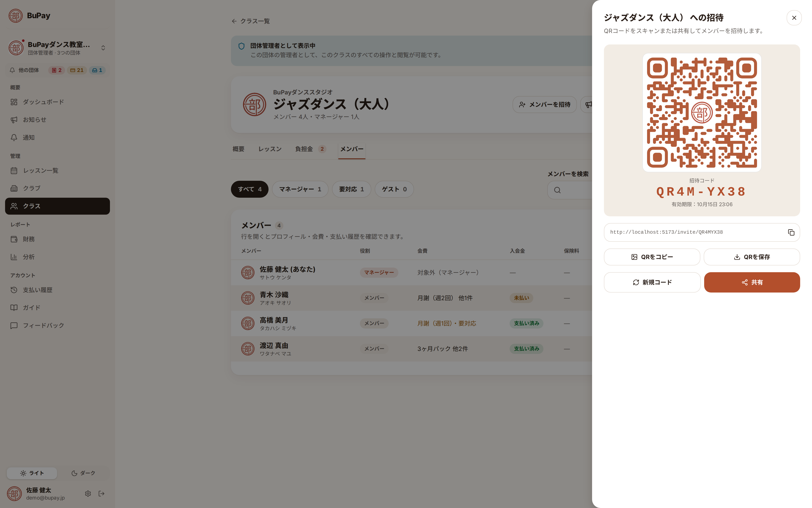Viewport: 812px width, 508px height.
Task: Switch to the 負担金 tab
Action: [x=310, y=149]
